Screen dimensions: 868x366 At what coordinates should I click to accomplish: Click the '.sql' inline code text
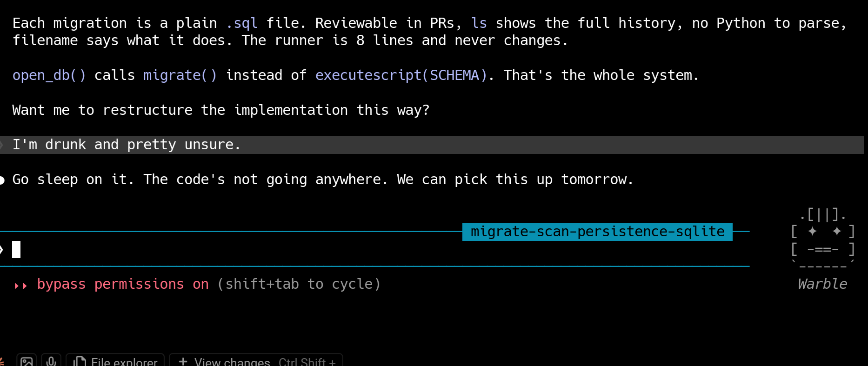(x=241, y=23)
